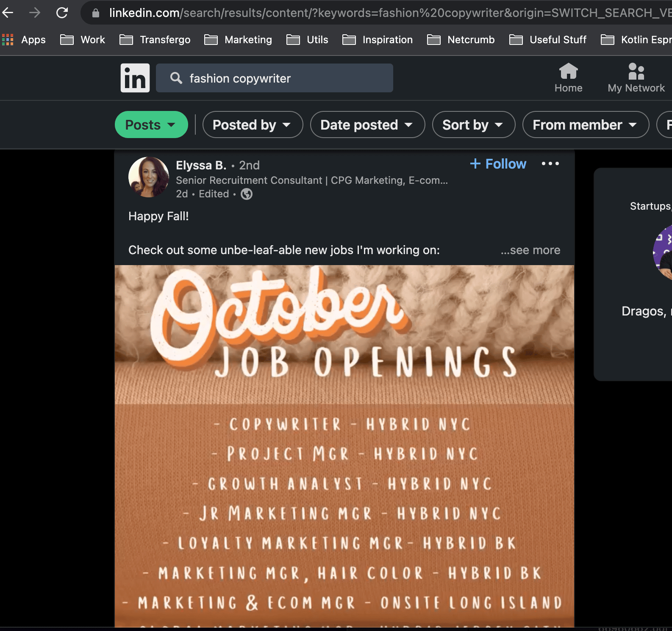Follow Elyssa B.

[x=498, y=164]
